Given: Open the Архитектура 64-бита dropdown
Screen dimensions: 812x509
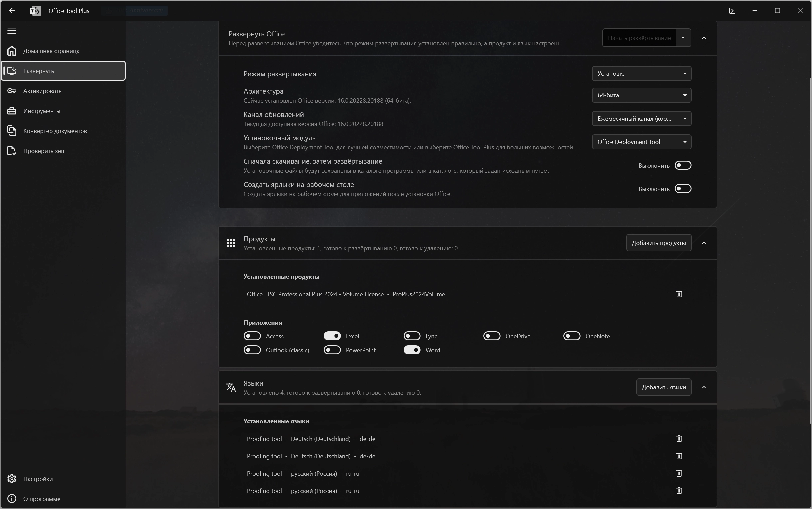Looking at the screenshot, I should (642, 95).
